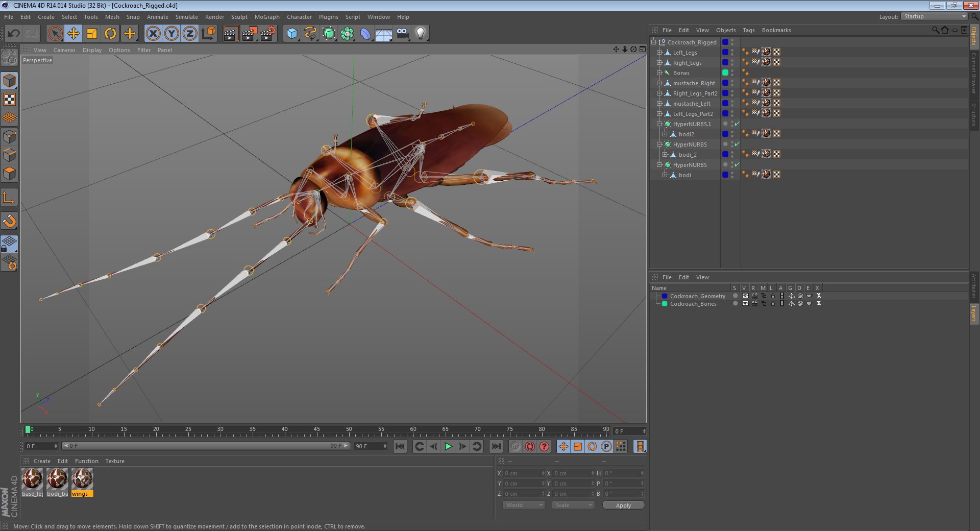The width and height of the screenshot is (980, 531).
Task: Open the spline tools icon
Action: (310, 34)
